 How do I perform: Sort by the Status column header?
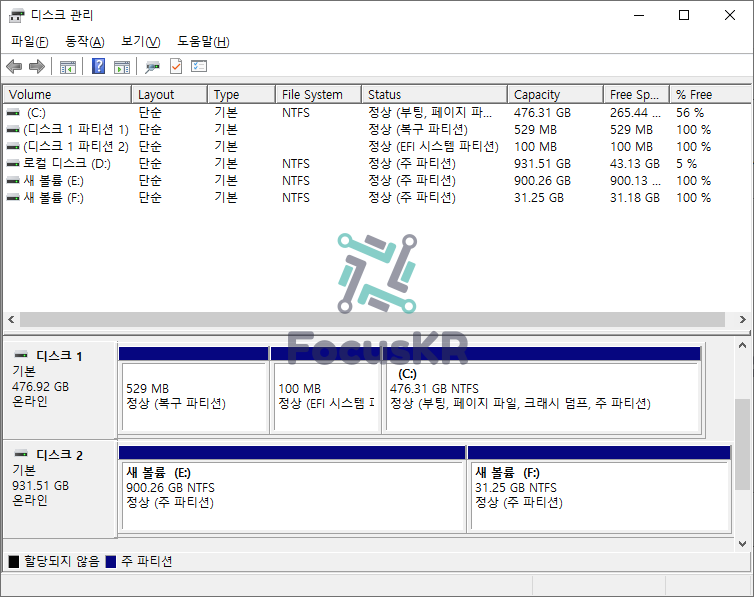434,94
